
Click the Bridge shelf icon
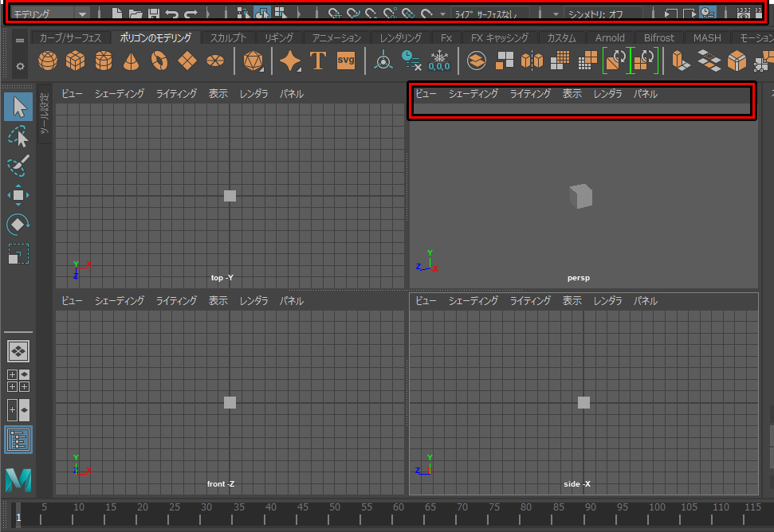(x=709, y=61)
